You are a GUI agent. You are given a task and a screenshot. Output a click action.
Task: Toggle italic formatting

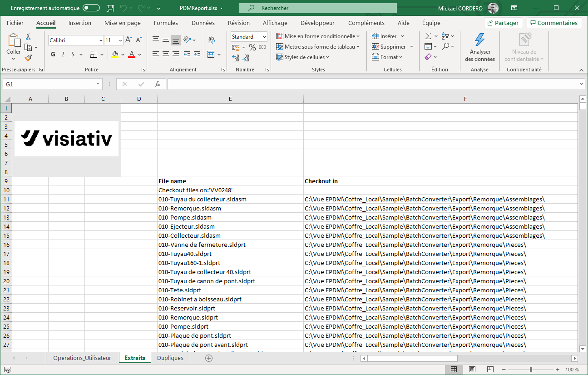pyautogui.click(x=63, y=55)
